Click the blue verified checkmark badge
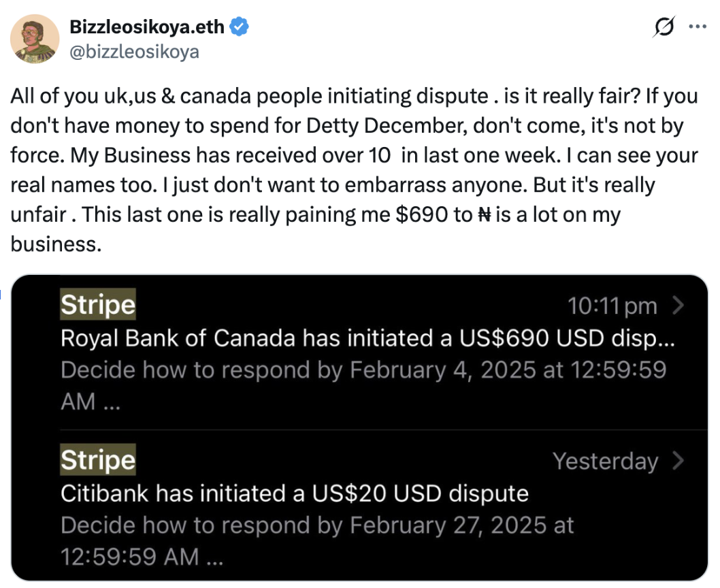 tap(240, 27)
